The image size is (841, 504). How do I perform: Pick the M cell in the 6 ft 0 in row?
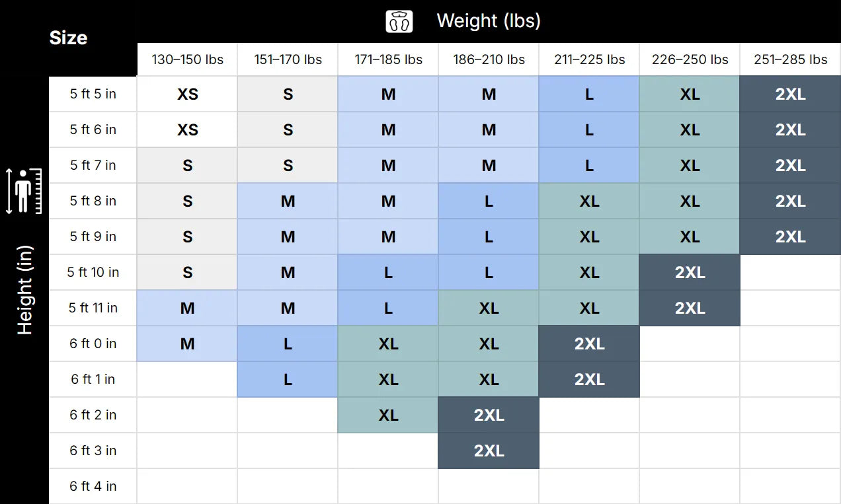(187, 343)
